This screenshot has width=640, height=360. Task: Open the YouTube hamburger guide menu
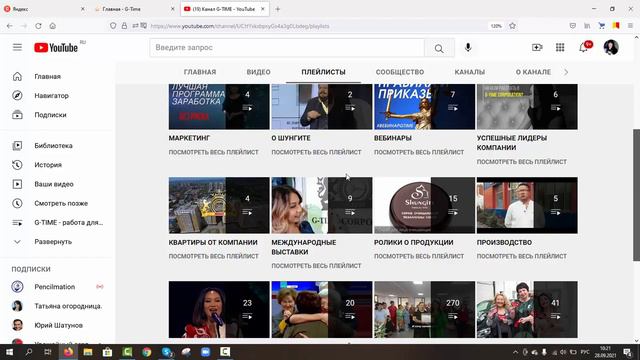tap(17, 47)
